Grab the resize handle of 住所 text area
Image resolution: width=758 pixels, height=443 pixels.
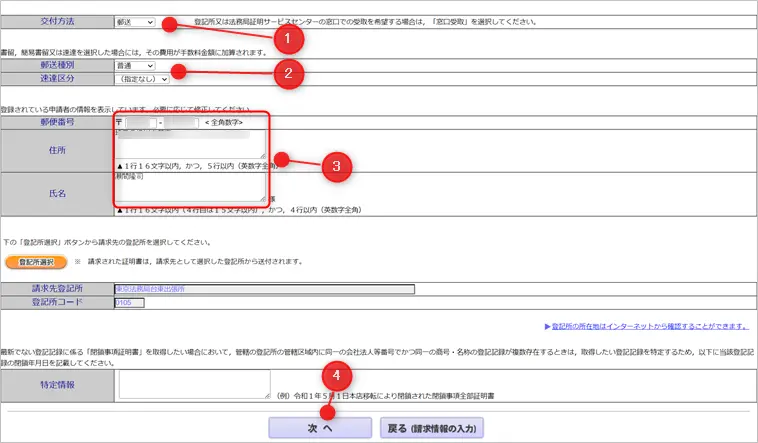pos(265,156)
